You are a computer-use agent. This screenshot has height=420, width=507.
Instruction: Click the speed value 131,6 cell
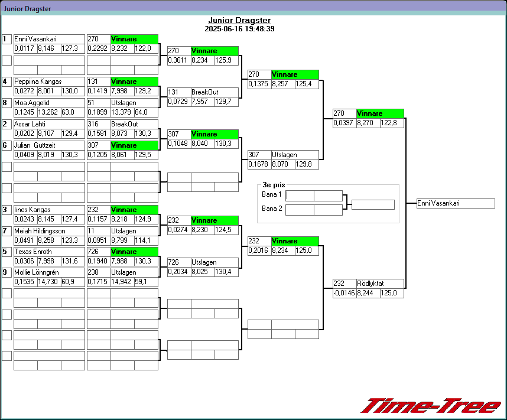click(x=73, y=261)
